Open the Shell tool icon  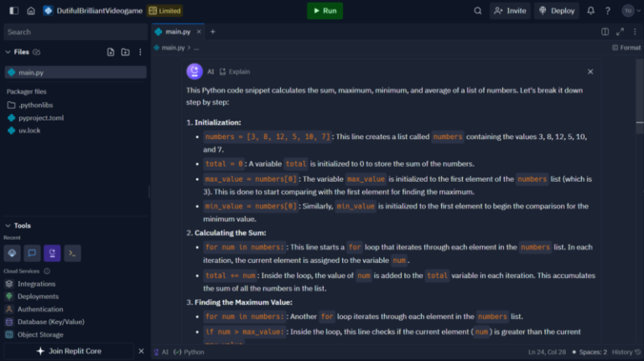[73, 253]
